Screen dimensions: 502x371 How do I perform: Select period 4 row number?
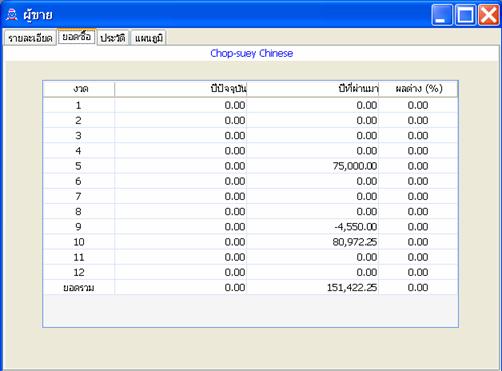coord(78,151)
